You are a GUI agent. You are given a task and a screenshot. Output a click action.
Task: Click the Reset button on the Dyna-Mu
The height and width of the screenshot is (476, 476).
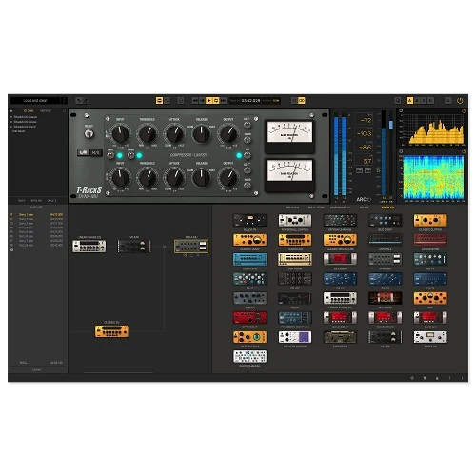[x=89, y=134]
